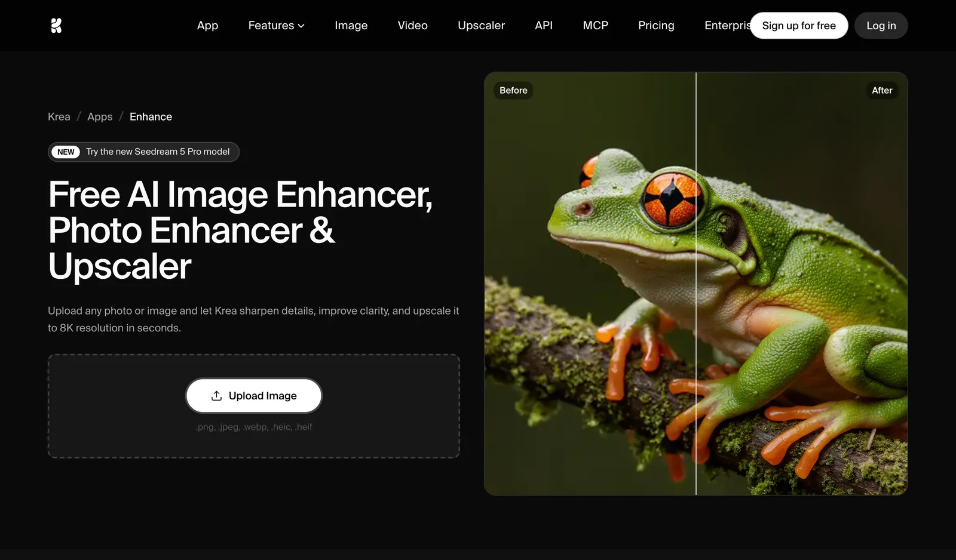Select Upscaler in the top navigation
This screenshot has height=560, width=956.
[x=481, y=26]
